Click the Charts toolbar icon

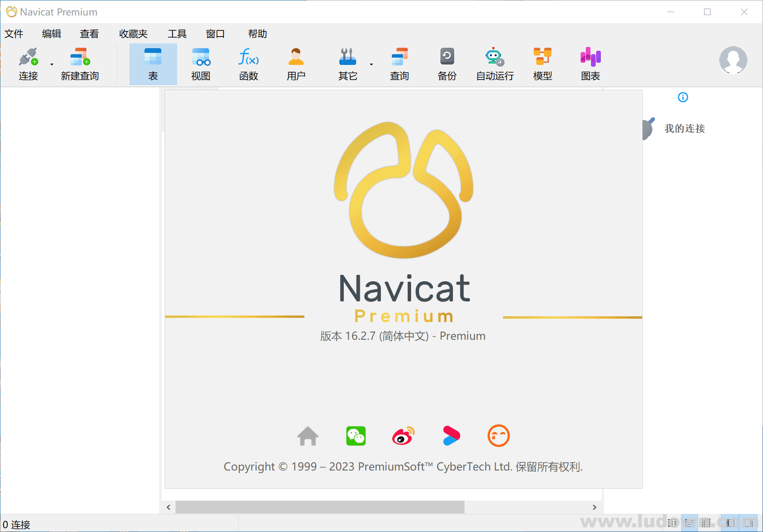tap(591, 57)
